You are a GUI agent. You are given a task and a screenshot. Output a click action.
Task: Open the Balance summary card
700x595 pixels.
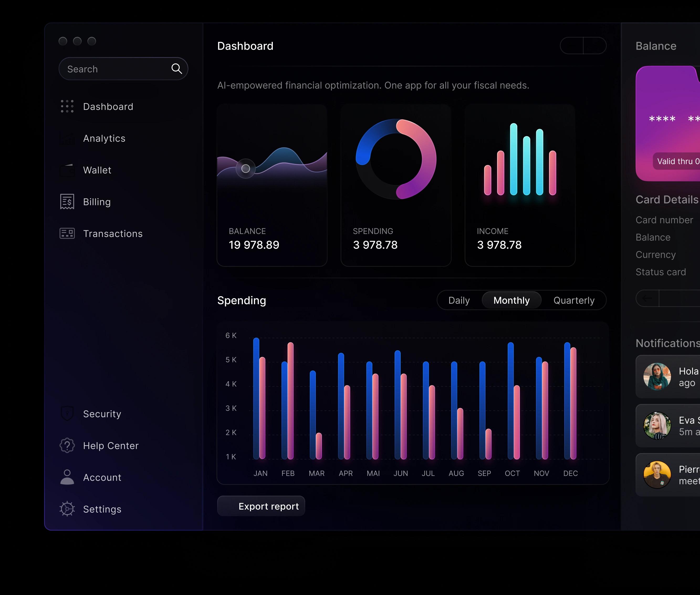[x=272, y=185]
